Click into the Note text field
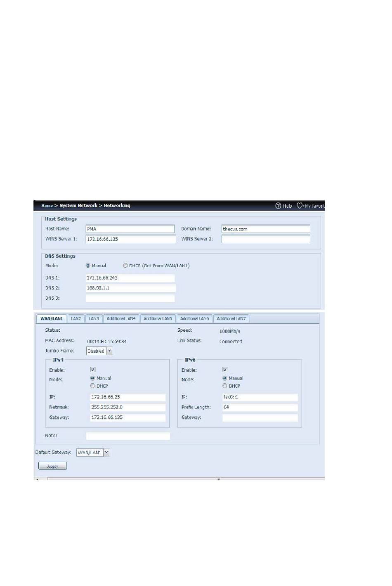This screenshot has width=392, height=586. pyautogui.click(x=128, y=436)
